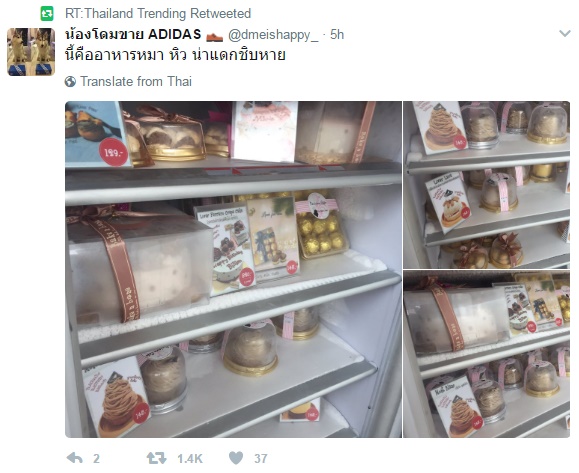579x473 pixels.
Task: Open the top-right Mont Blanc cakes photo
Action: point(486,185)
